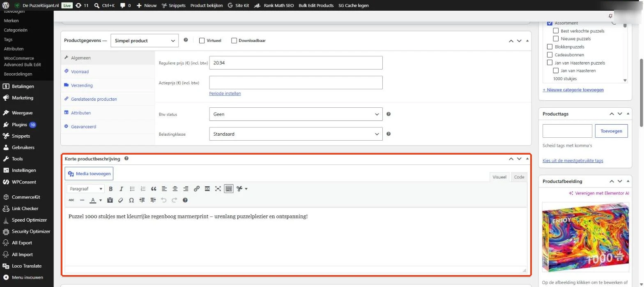Check the Cadeaubonnen category
644x287 pixels.
pyautogui.click(x=550, y=55)
